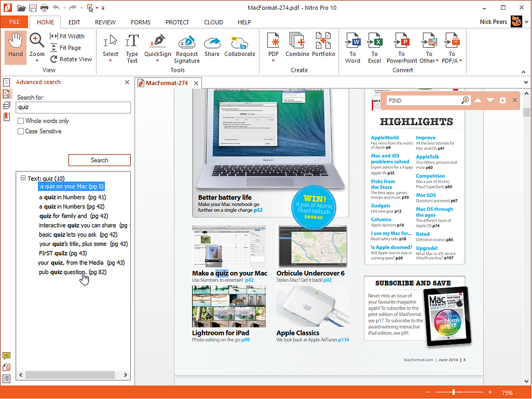Open QuickSign dropdown arrow
This screenshot has width=532, height=399.
157,61
